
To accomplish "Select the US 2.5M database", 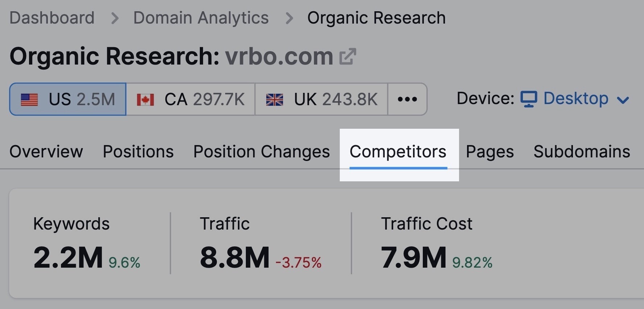I will pyautogui.click(x=68, y=99).
